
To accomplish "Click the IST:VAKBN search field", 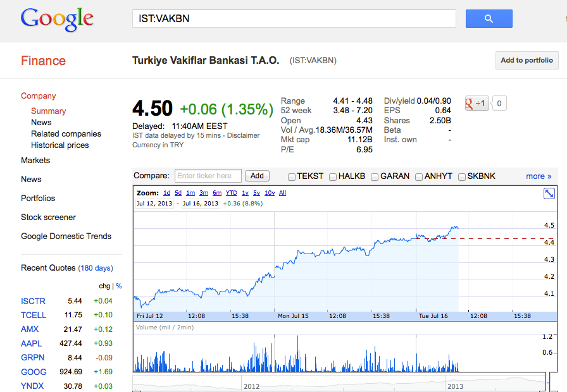I will pos(294,18).
